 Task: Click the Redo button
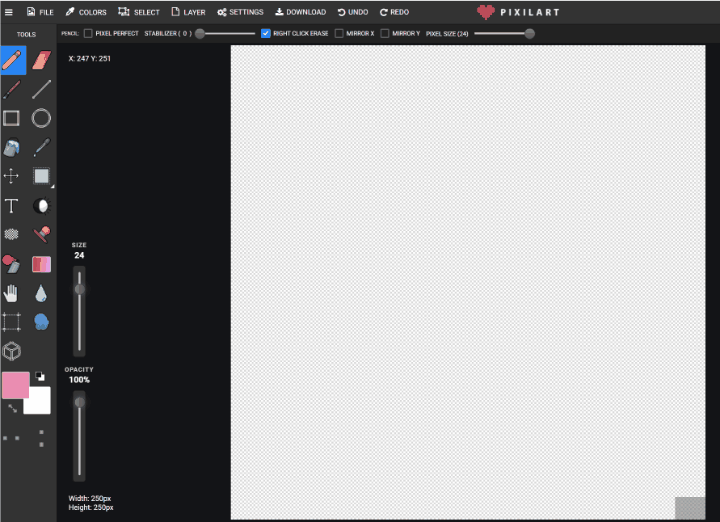point(394,12)
